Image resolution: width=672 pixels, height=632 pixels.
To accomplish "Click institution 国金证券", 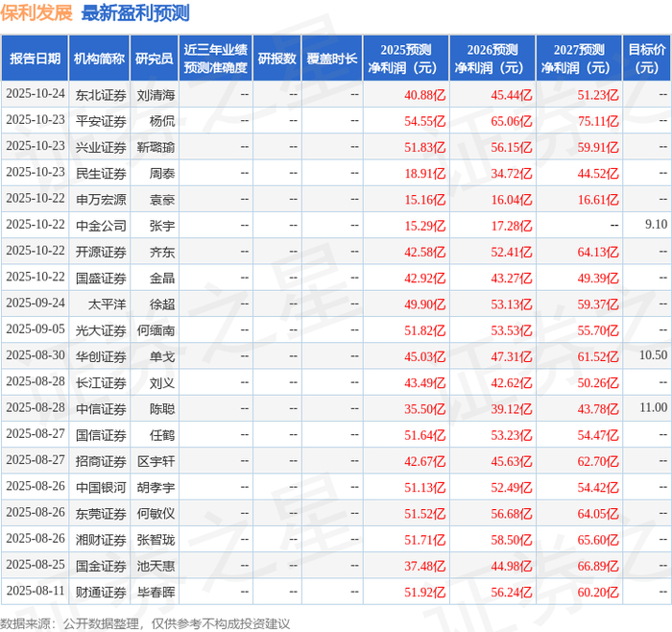I will tap(101, 566).
